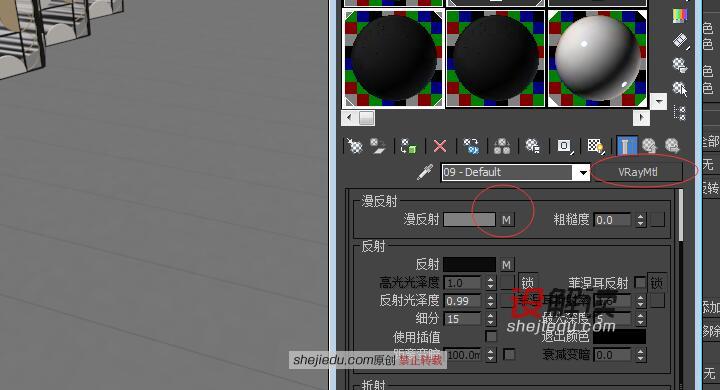Reset material with the red X icon
720x390 pixels.
pos(439,146)
